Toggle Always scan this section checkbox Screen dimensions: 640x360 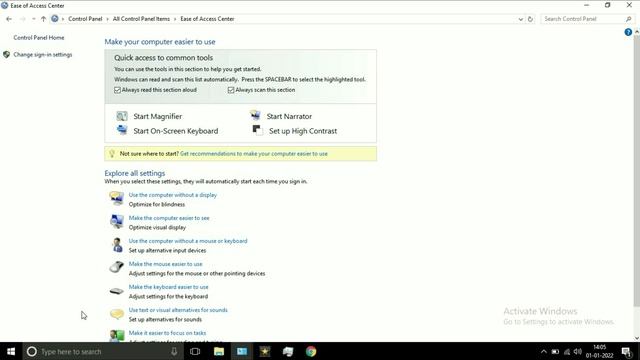pyautogui.click(x=231, y=90)
